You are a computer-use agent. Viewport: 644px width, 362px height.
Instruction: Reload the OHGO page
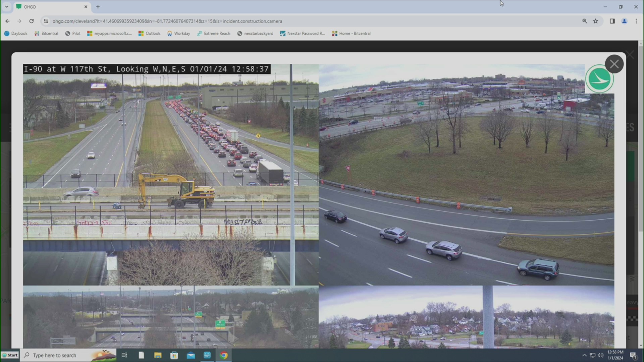pyautogui.click(x=32, y=21)
